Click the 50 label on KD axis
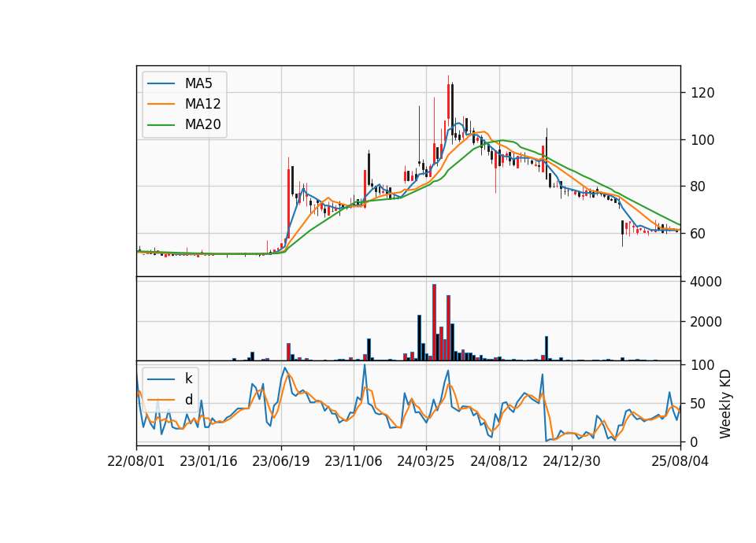 [699, 403]
